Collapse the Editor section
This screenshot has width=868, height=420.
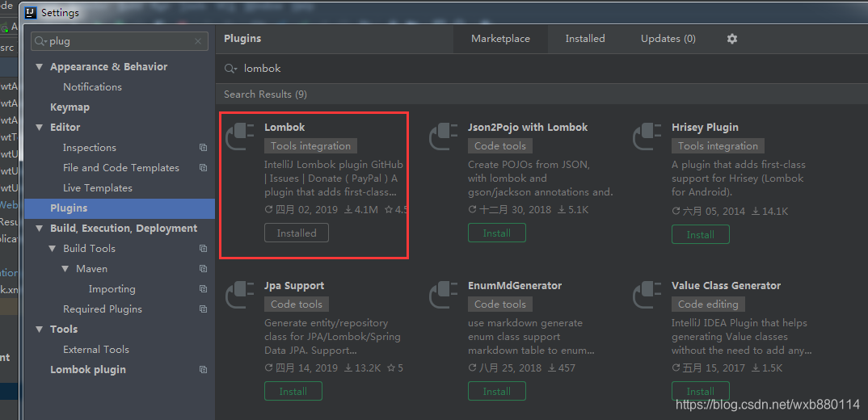pos(40,128)
